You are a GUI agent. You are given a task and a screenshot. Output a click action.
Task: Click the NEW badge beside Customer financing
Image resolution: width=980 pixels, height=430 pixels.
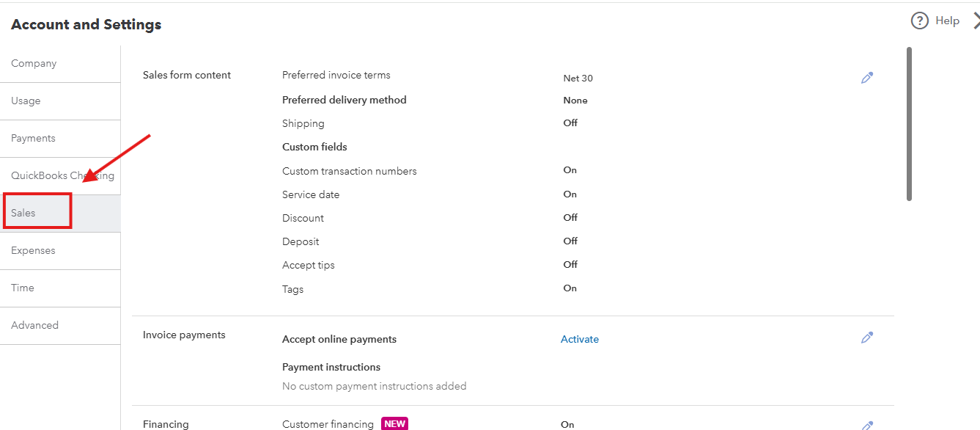pos(394,424)
